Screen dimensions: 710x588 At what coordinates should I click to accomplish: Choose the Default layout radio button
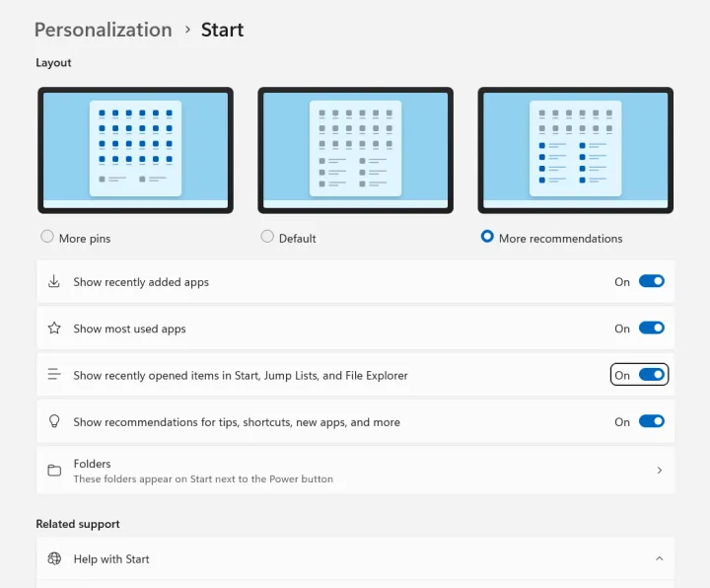click(267, 237)
